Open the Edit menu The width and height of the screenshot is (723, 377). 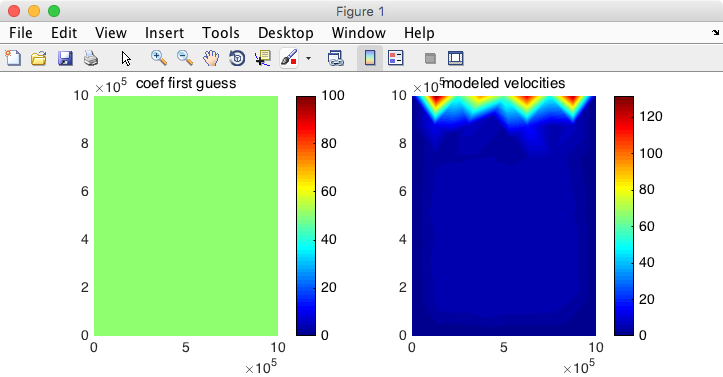click(64, 33)
